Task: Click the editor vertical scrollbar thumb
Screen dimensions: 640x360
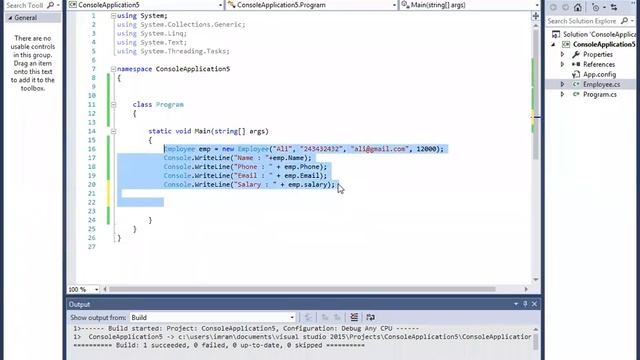Action: click(x=536, y=94)
